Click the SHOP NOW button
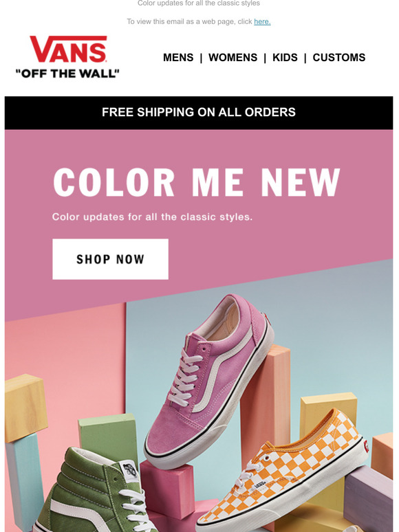The image size is (399, 532). pos(110,259)
